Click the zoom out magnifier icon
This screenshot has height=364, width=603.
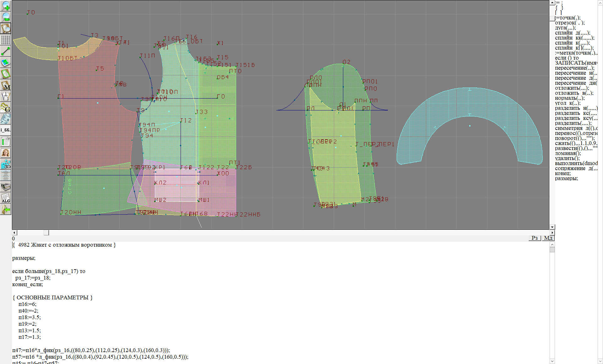pos(6,17)
